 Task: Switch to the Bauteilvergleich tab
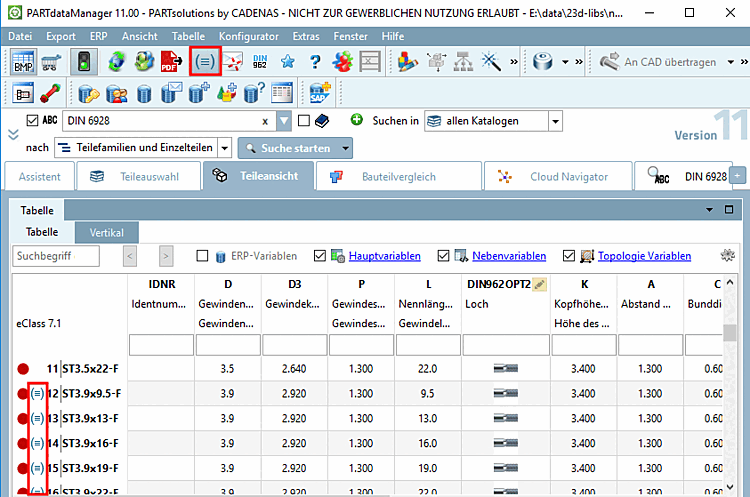click(x=397, y=176)
